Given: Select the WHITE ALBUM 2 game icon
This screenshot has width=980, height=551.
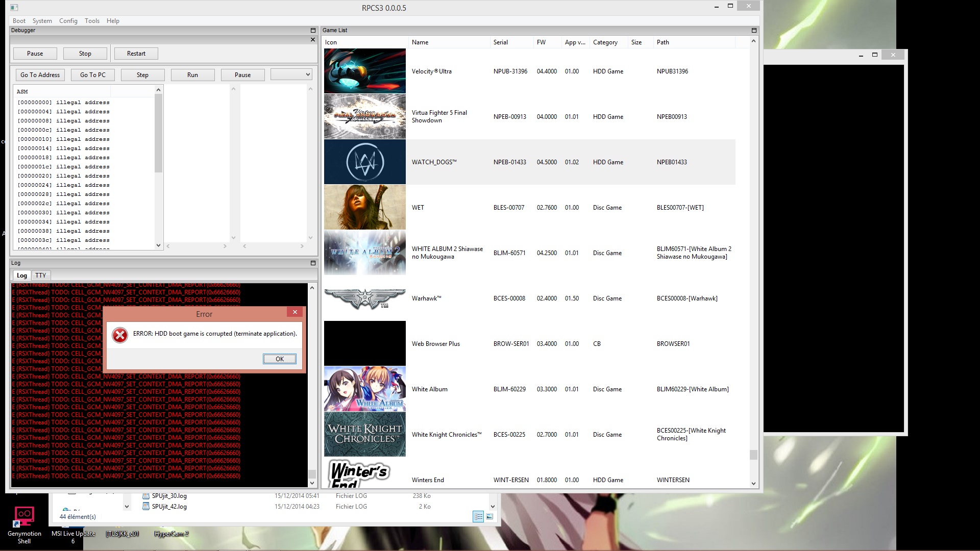Looking at the screenshot, I should click(365, 253).
